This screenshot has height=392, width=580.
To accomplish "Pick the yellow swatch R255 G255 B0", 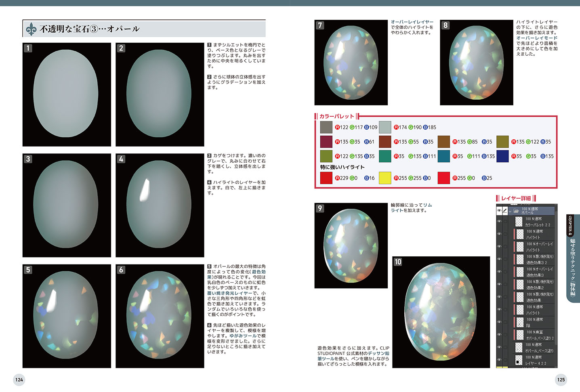I will tap(385, 178).
